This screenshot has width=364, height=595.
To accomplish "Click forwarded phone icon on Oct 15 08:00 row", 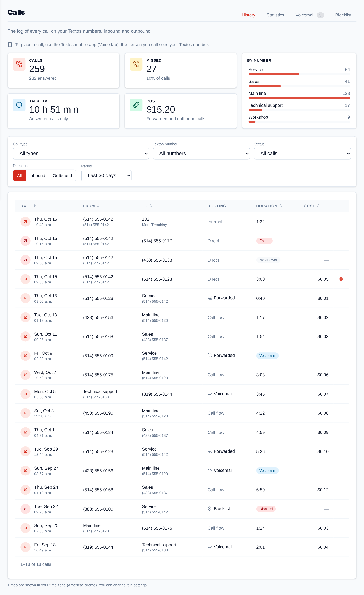I will (209, 298).
